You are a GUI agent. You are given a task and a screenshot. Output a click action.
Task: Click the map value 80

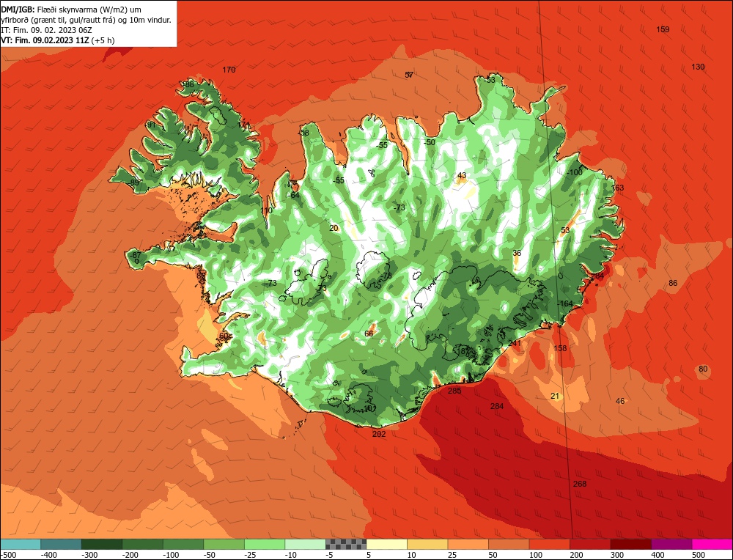tap(703, 369)
